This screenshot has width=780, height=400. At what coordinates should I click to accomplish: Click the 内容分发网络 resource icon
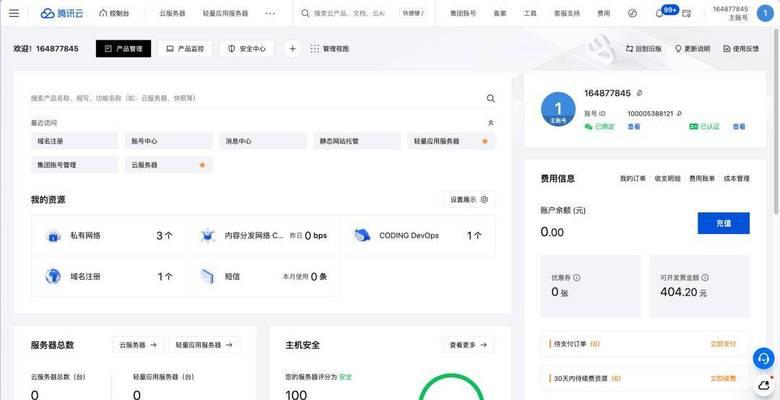(x=207, y=236)
